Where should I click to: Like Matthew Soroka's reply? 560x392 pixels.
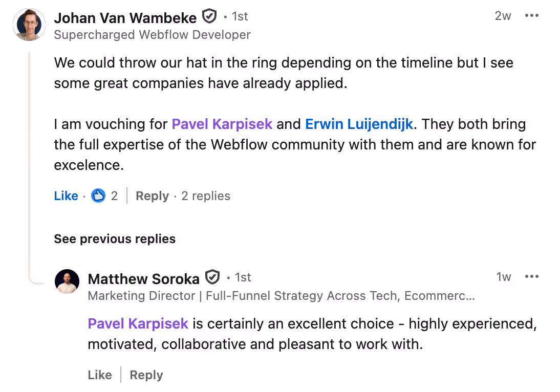[99, 375]
